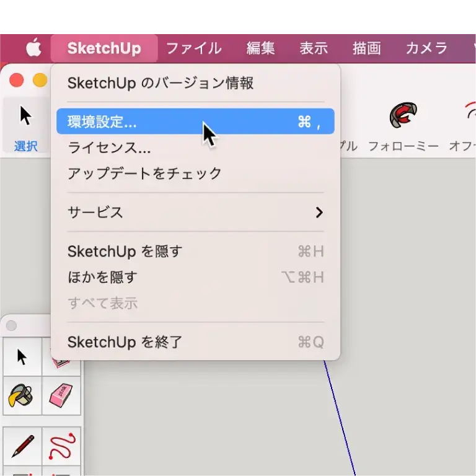Select the 選択 arrow tool in top toolbar
The image size is (476, 476).
pyautogui.click(x=26, y=125)
